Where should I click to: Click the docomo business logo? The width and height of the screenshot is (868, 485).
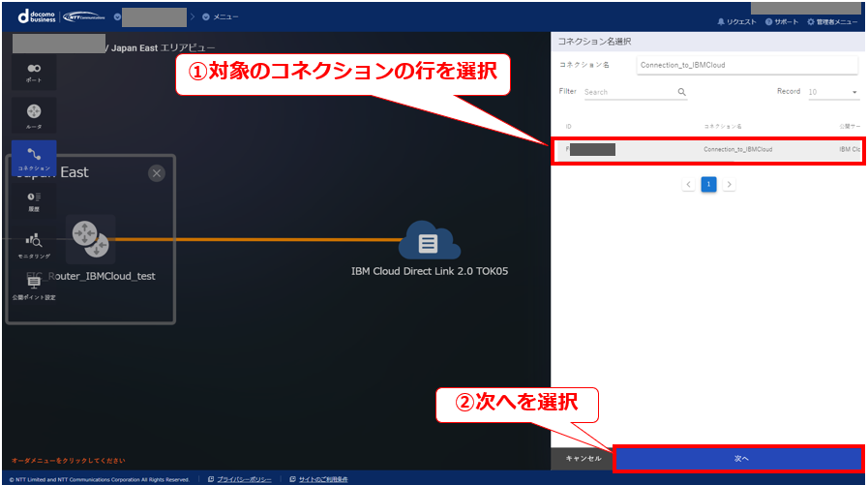pos(37,16)
